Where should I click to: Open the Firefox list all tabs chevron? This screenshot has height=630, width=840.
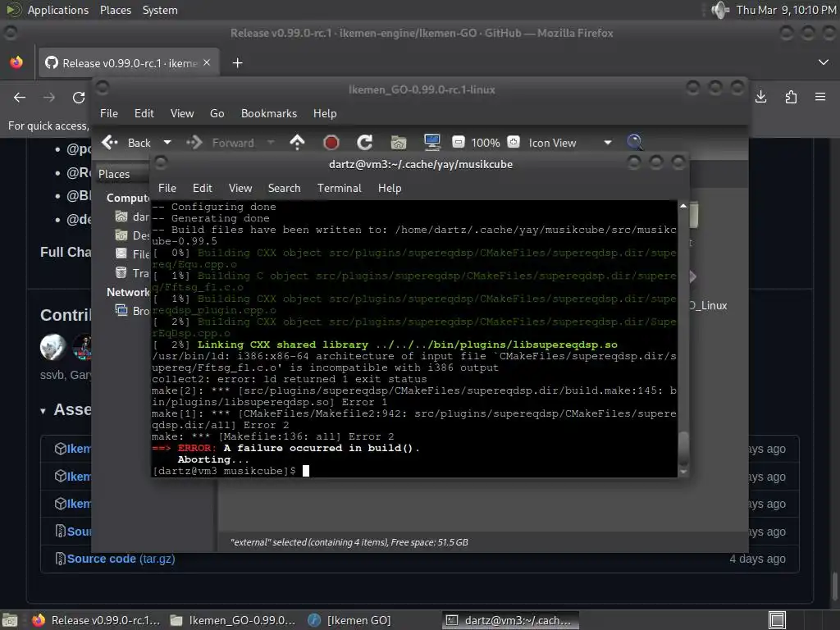click(824, 62)
